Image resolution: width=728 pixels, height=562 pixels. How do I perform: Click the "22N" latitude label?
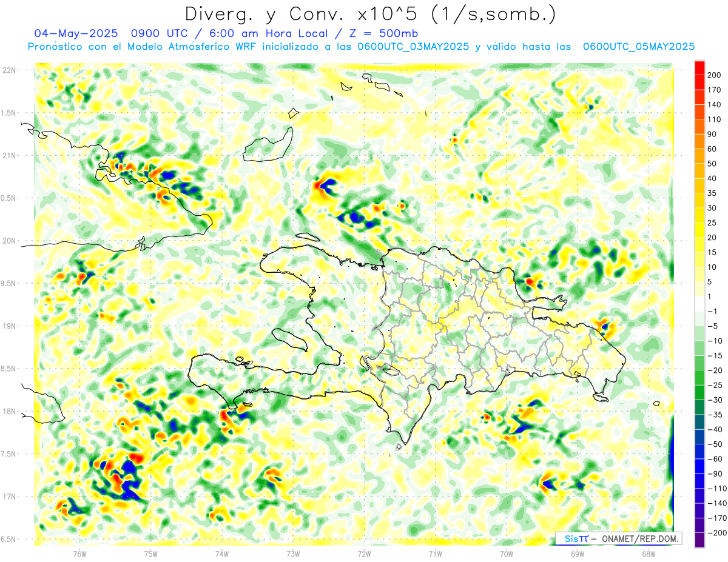(x=10, y=70)
